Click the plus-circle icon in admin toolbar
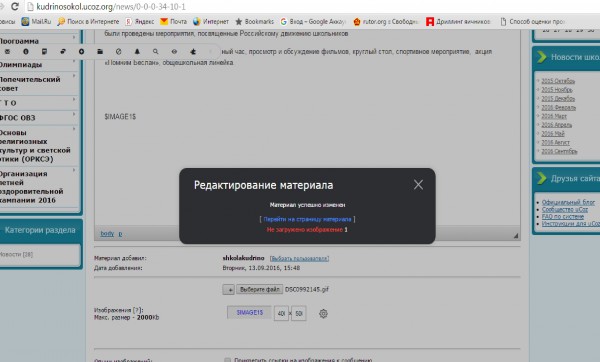This screenshot has height=362, width=600. (x=82, y=51)
